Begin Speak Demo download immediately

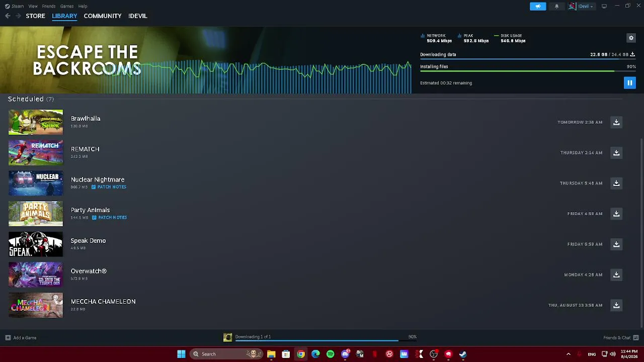point(616,244)
